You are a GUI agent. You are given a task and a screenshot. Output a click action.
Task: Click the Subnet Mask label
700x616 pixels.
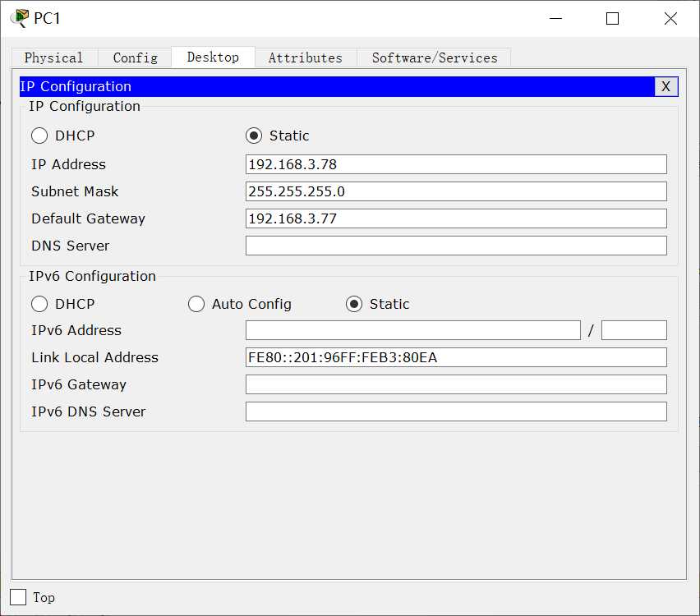(75, 191)
